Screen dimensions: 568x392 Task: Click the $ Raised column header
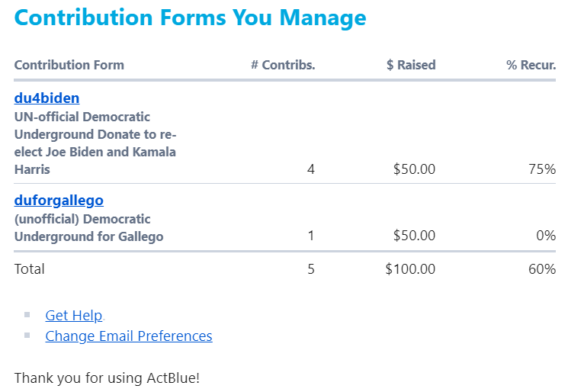point(411,66)
